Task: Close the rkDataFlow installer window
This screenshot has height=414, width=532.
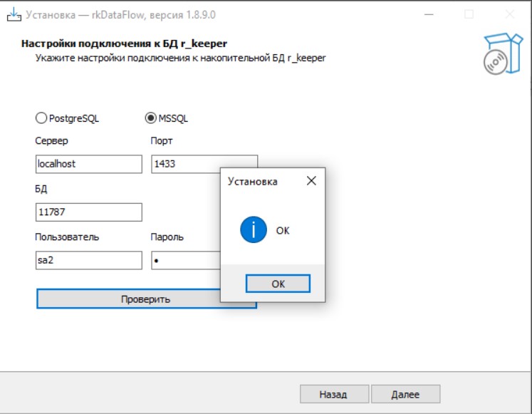Action: pyautogui.click(x=509, y=14)
